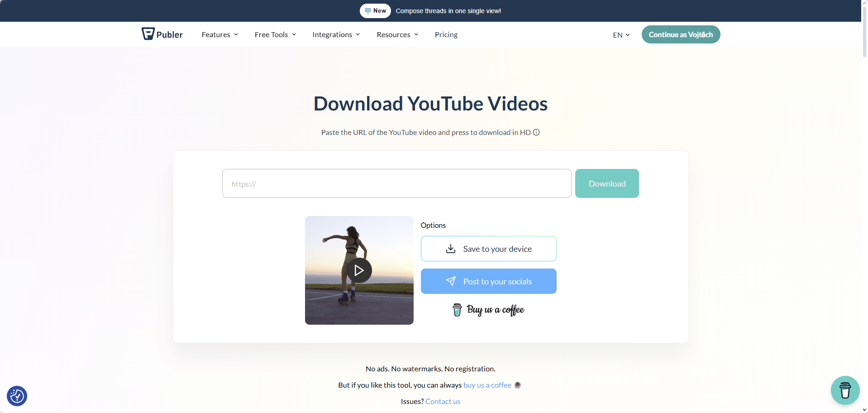Click the https:// URL input field
868x413 pixels.
point(396,183)
